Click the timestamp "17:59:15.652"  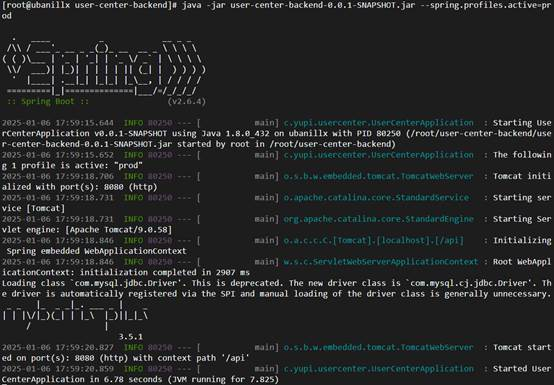coord(85,155)
